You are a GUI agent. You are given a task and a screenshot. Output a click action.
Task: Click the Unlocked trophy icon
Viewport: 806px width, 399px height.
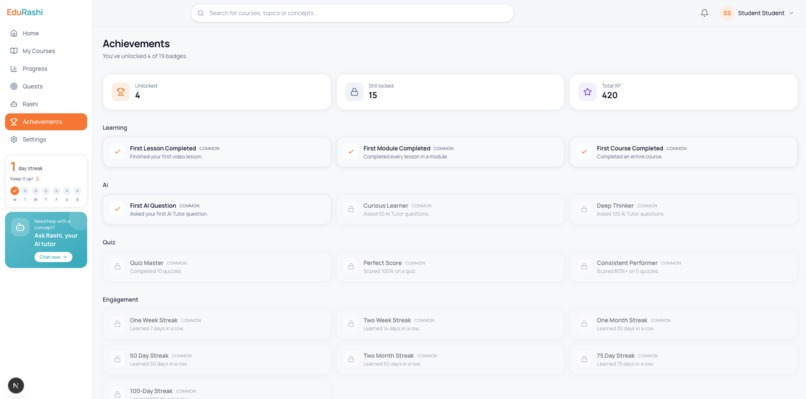[x=121, y=92]
